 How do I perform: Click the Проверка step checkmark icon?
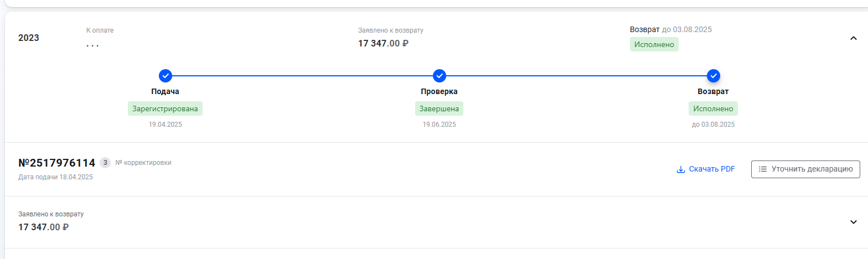439,76
